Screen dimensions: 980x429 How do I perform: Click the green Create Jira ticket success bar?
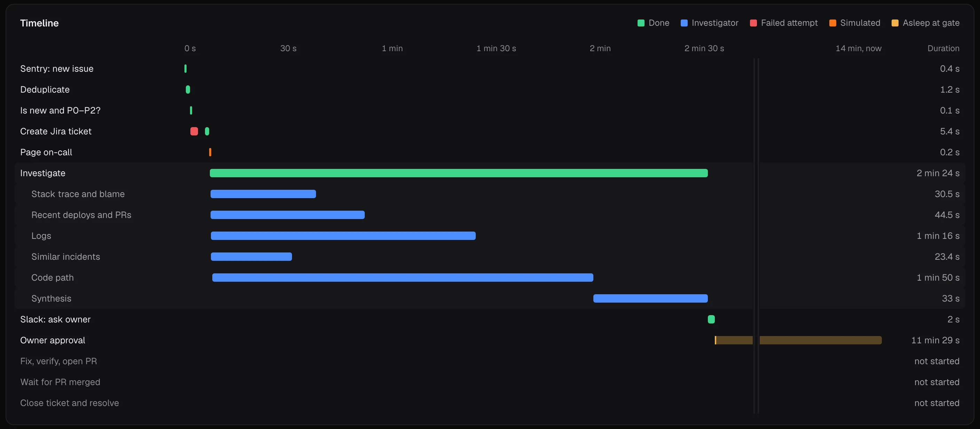tap(207, 131)
